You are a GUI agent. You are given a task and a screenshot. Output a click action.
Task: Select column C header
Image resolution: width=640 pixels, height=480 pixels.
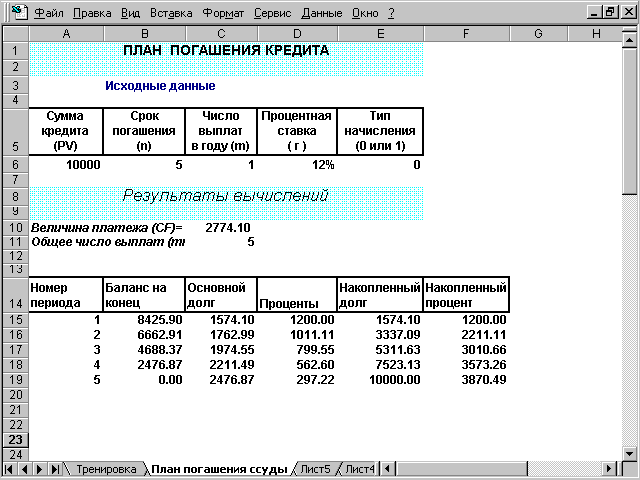pos(221,34)
